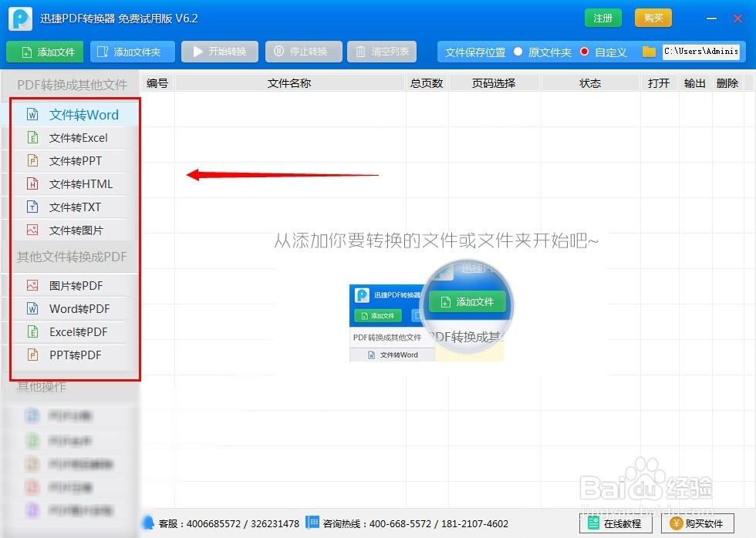Open the folder icon next to the save path

pos(648,52)
